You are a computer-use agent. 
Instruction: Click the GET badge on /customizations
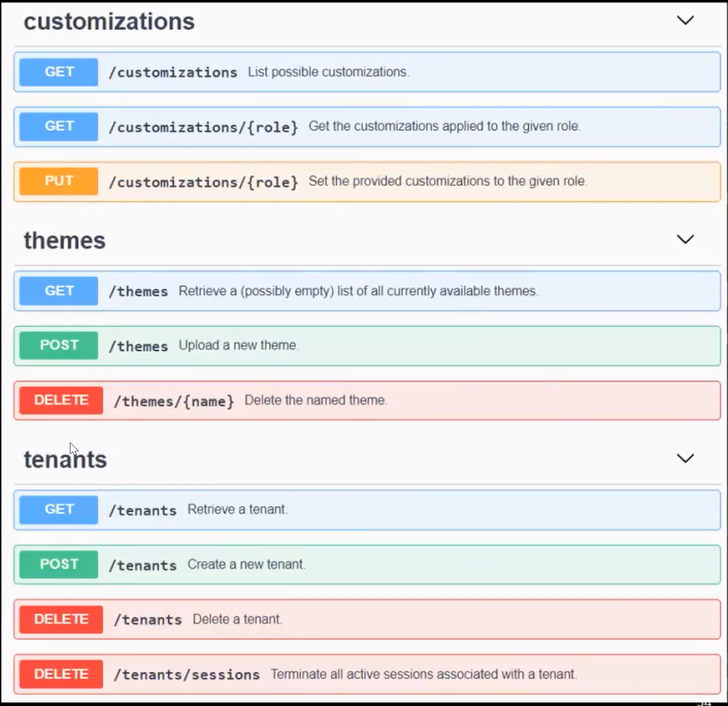pyautogui.click(x=58, y=72)
